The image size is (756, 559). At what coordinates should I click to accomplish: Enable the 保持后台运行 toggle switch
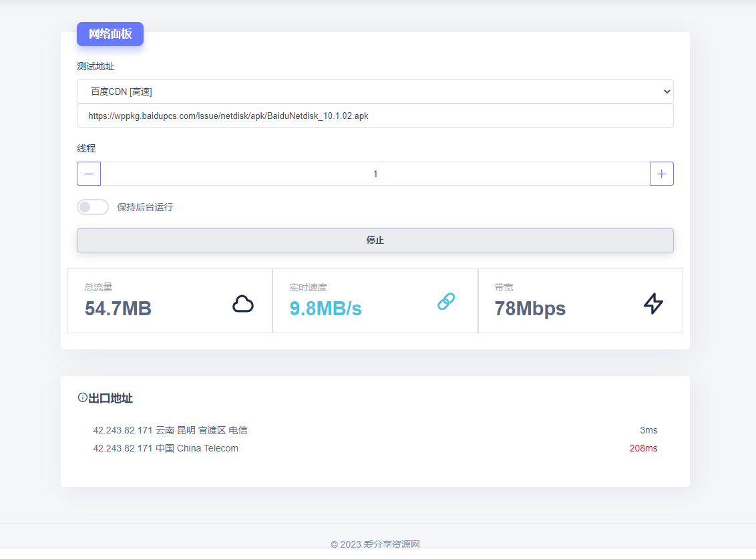(93, 207)
